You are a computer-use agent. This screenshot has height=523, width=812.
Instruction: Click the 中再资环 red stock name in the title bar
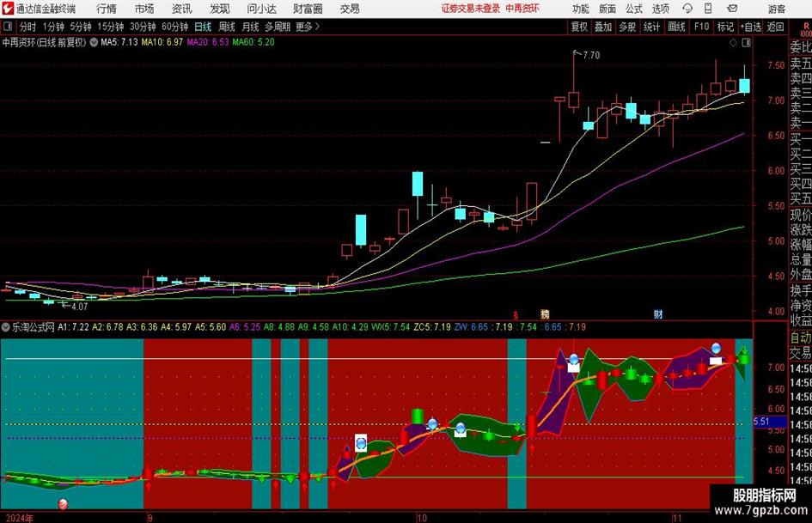[522, 9]
